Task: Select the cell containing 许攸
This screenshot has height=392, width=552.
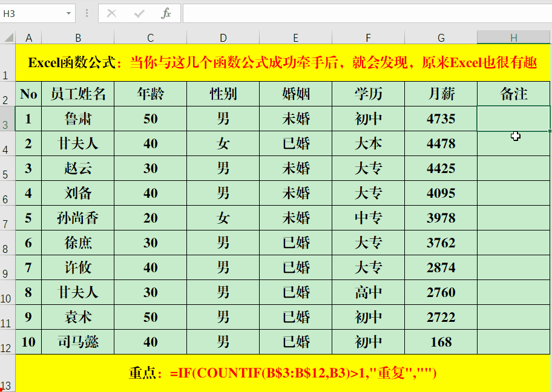Action: [x=78, y=267]
